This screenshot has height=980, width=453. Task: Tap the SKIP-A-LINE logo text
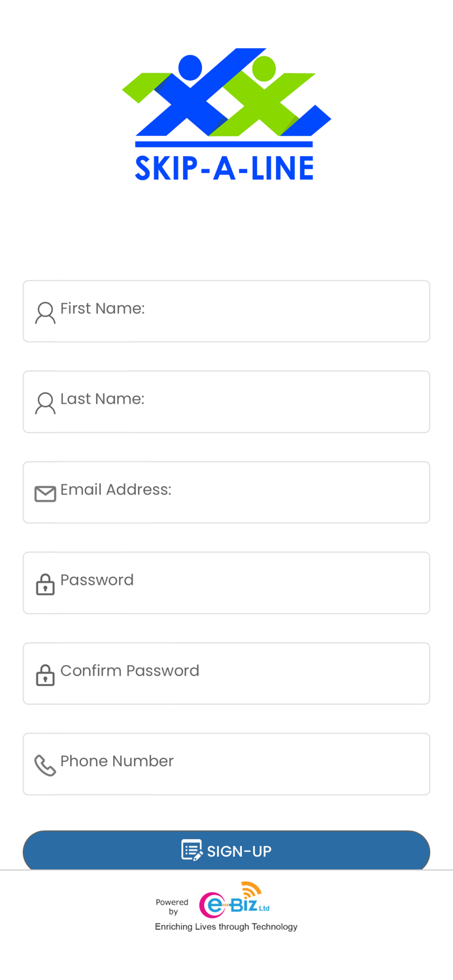pyautogui.click(x=224, y=168)
